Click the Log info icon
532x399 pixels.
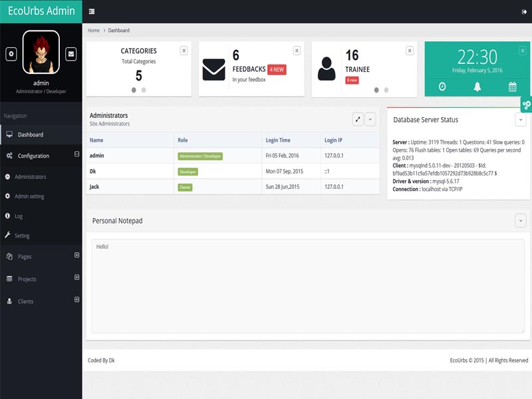click(7, 215)
